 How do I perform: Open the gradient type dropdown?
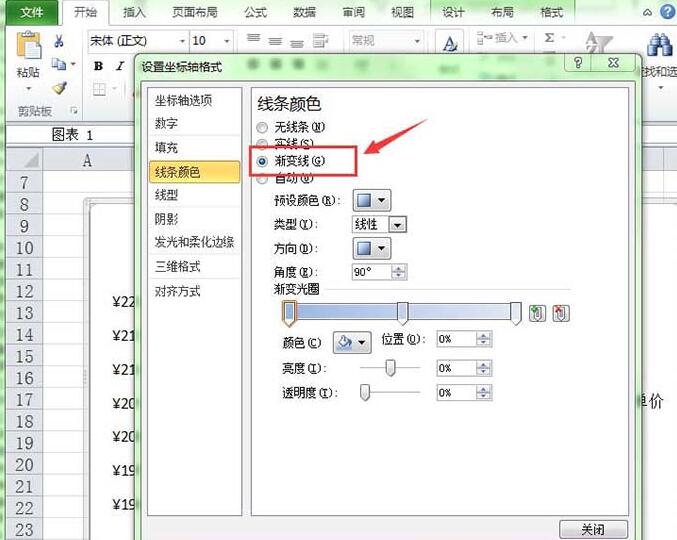(398, 224)
